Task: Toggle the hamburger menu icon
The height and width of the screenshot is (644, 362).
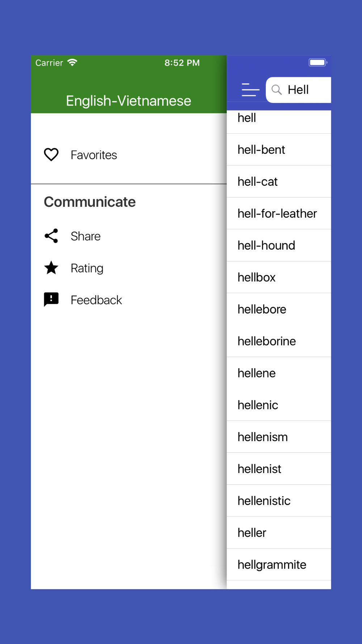Action: tap(250, 90)
